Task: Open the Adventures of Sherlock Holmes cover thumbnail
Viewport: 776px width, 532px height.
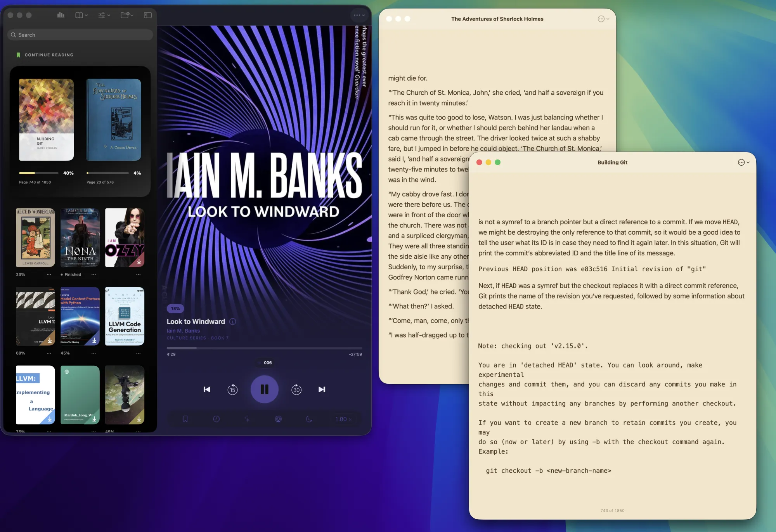Action: tap(114, 120)
